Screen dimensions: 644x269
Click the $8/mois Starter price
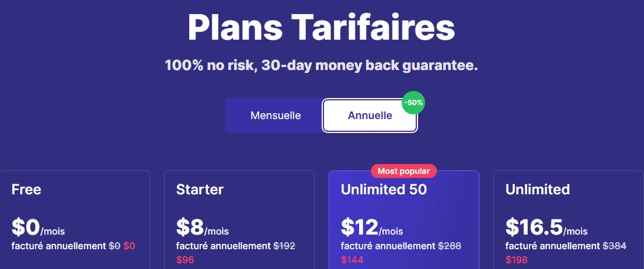click(x=203, y=227)
